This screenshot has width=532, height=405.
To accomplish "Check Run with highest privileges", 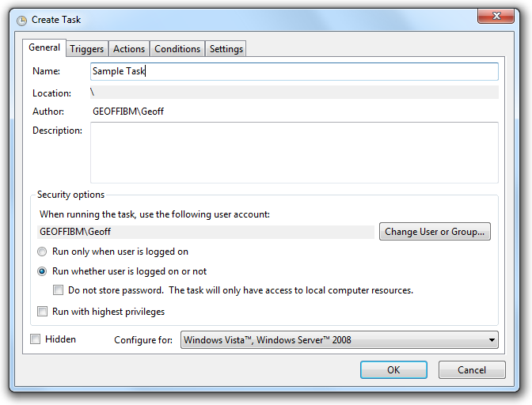I will [42, 311].
